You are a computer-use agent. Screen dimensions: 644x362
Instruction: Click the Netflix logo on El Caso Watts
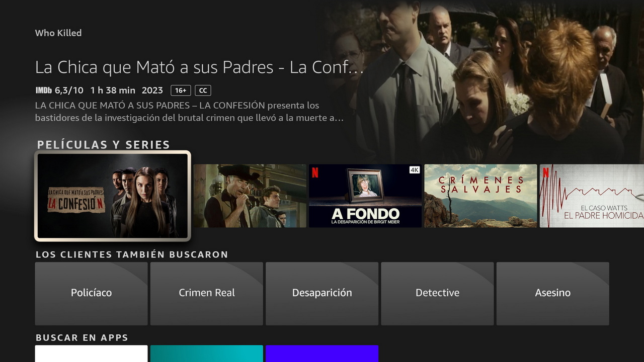click(546, 172)
